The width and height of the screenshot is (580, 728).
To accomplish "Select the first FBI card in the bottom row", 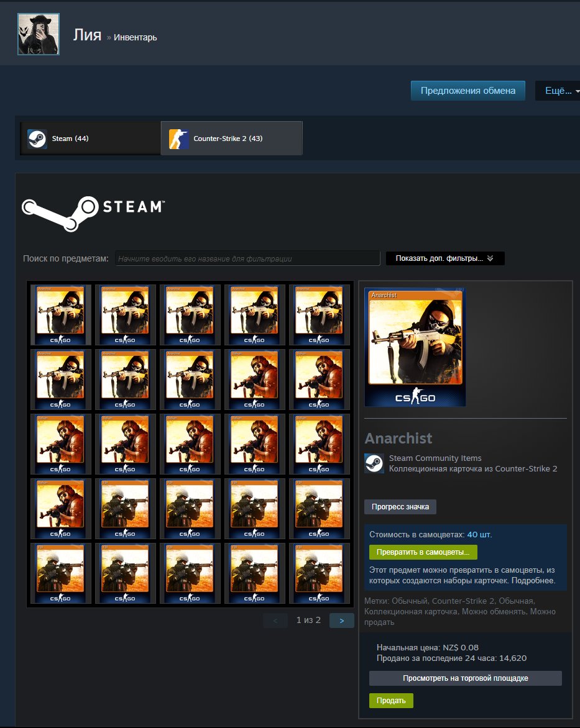I will 60,573.
